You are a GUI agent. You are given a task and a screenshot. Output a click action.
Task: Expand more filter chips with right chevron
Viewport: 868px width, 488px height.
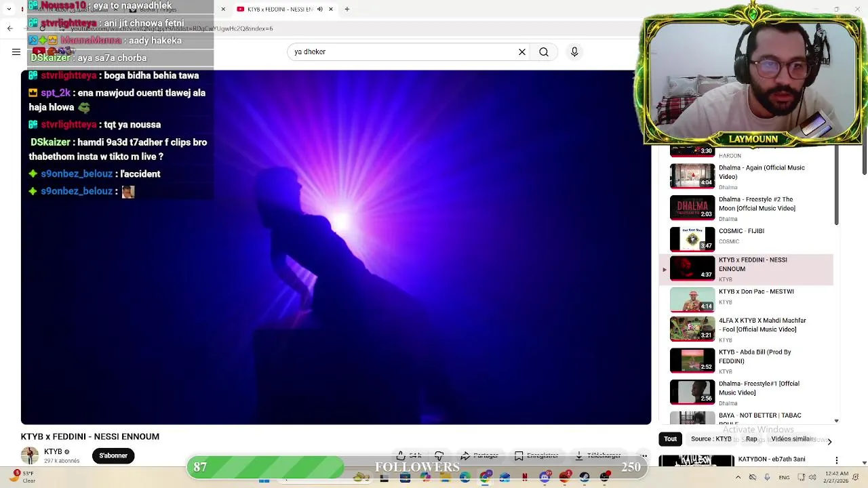click(x=829, y=441)
